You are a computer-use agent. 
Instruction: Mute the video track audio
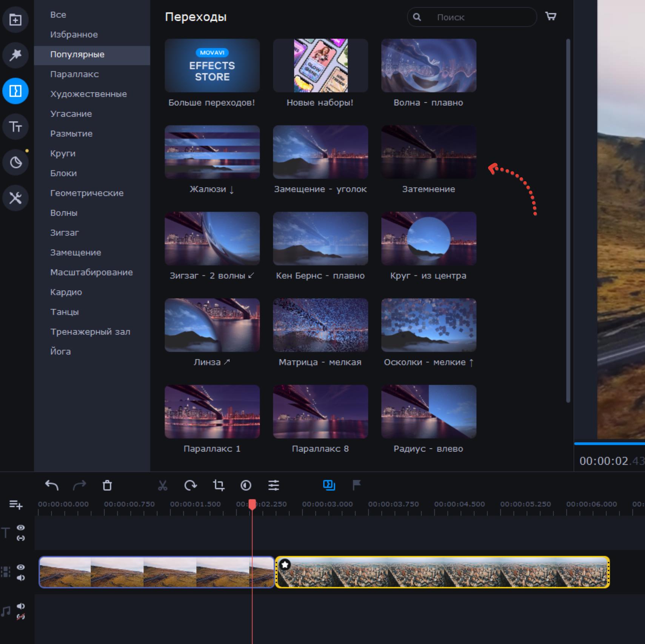pos(21,578)
